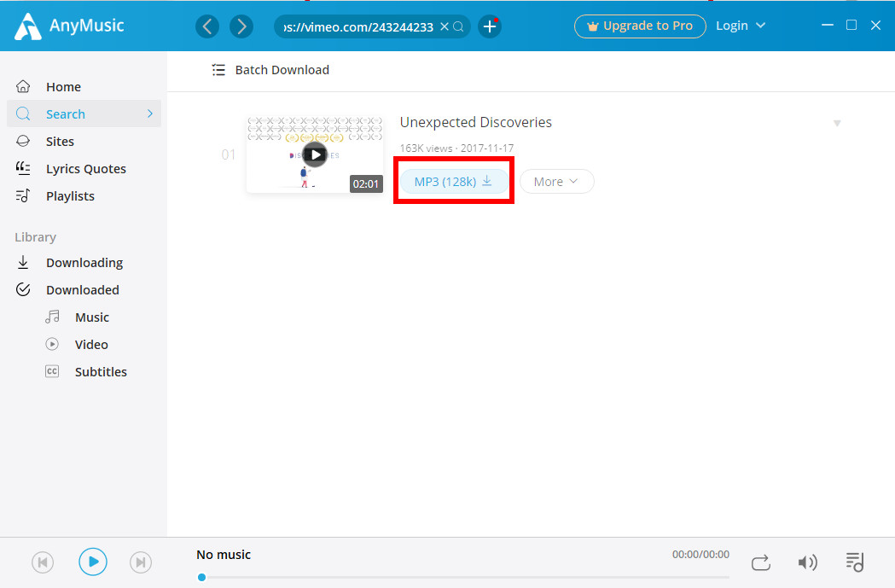Select Search in the sidebar

(84, 114)
